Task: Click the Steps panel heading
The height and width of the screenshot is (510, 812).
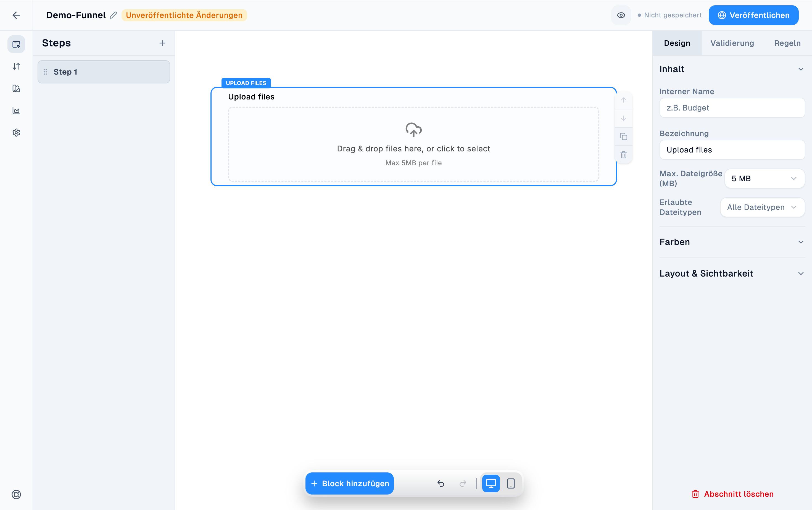Action: pyautogui.click(x=56, y=43)
